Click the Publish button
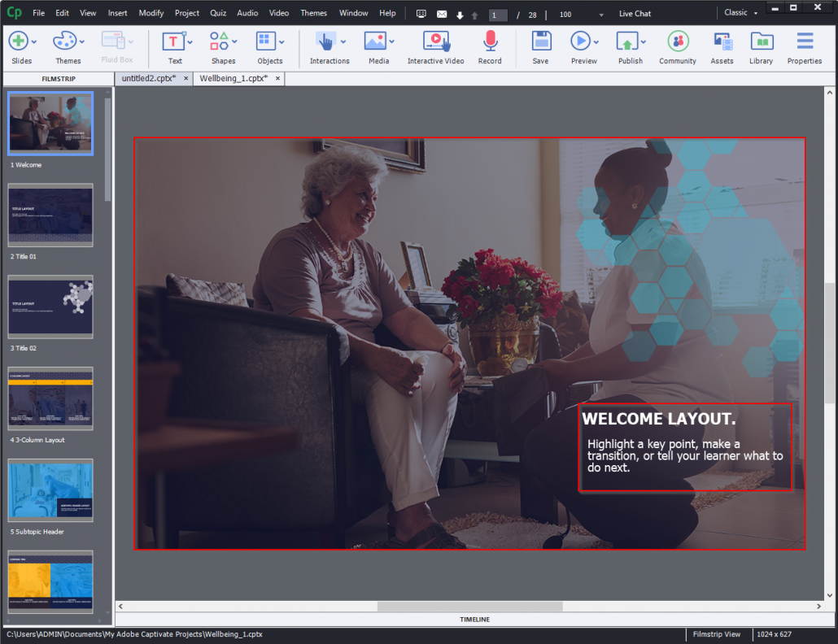838x644 pixels. 629,42
